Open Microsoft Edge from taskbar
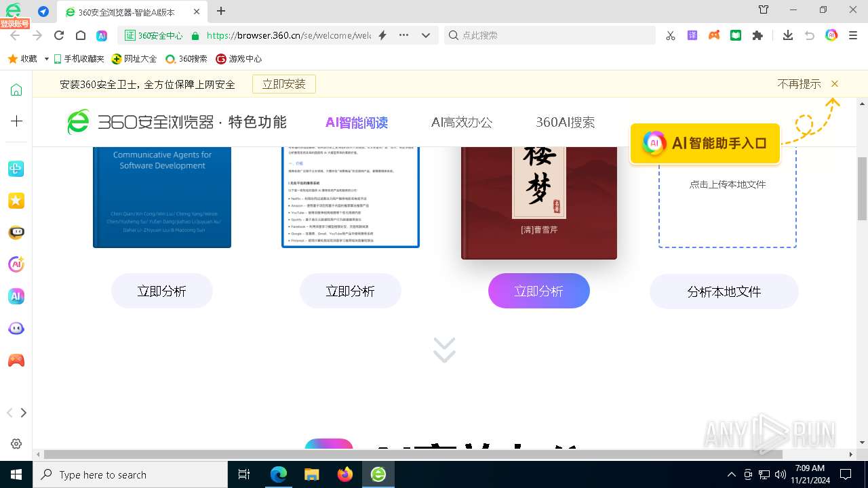This screenshot has width=868, height=488. 279,474
